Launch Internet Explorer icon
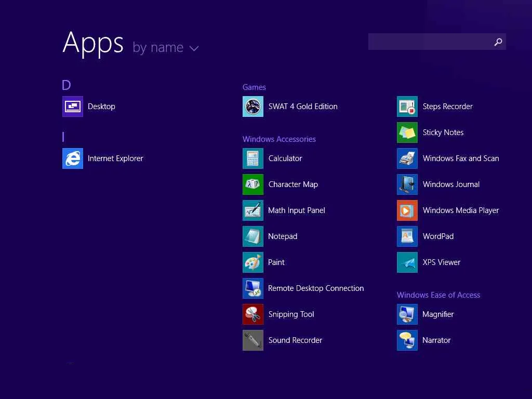532x399 pixels. point(73,158)
